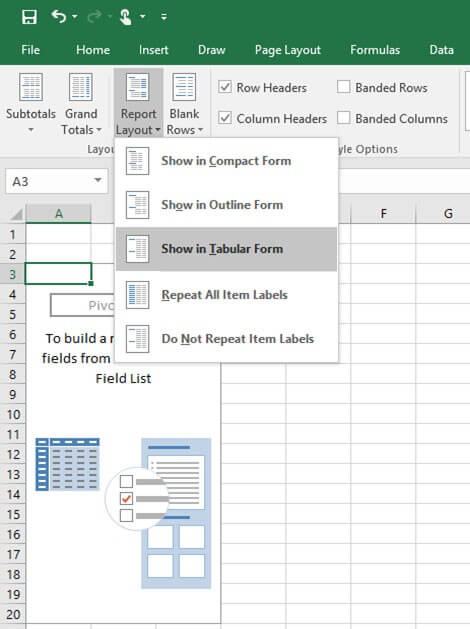Select Show in Compact Form

[x=226, y=161]
